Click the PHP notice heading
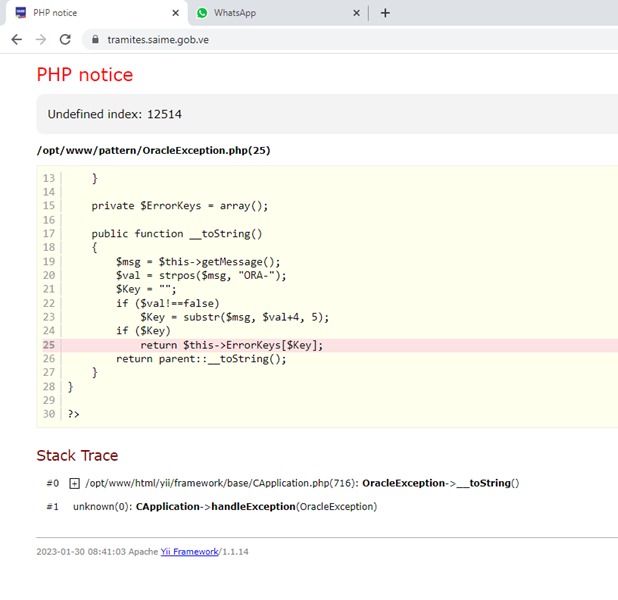The width and height of the screenshot is (618, 600). (85, 75)
